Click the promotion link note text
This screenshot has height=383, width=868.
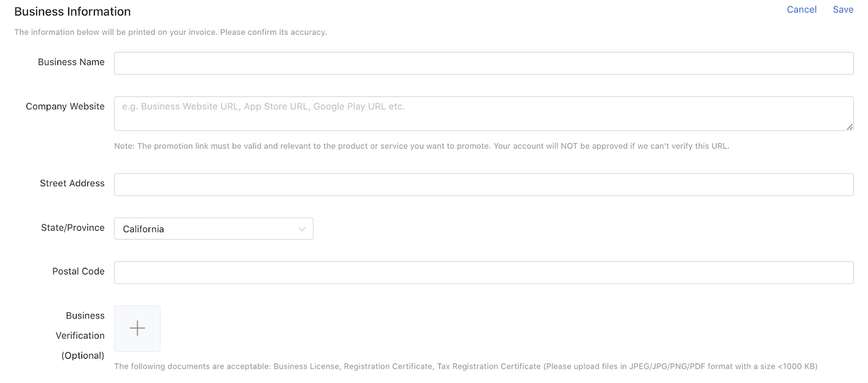click(422, 146)
